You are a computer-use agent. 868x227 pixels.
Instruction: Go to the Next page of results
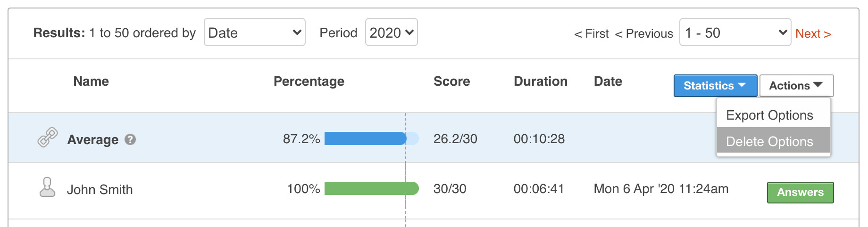tap(813, 33)
